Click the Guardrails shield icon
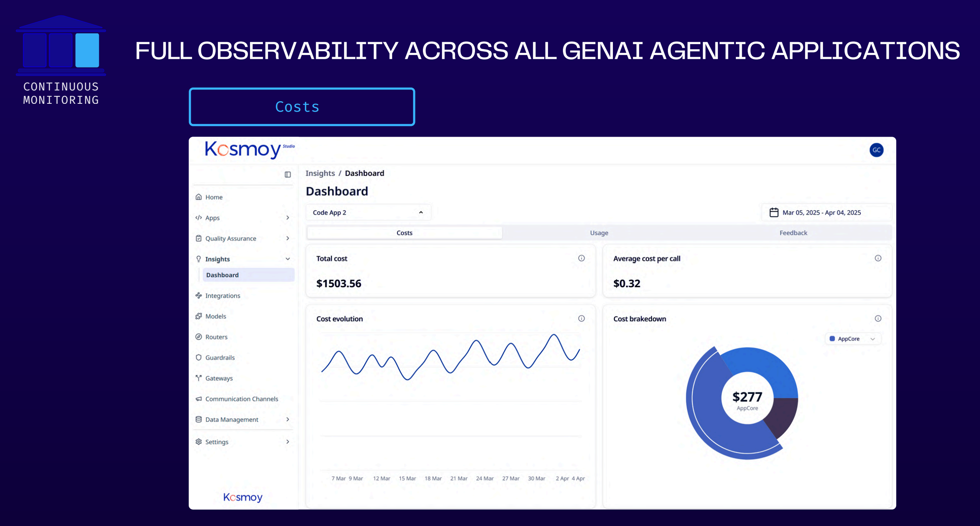Screen dimensions: 980x526 tap(199, 357)
